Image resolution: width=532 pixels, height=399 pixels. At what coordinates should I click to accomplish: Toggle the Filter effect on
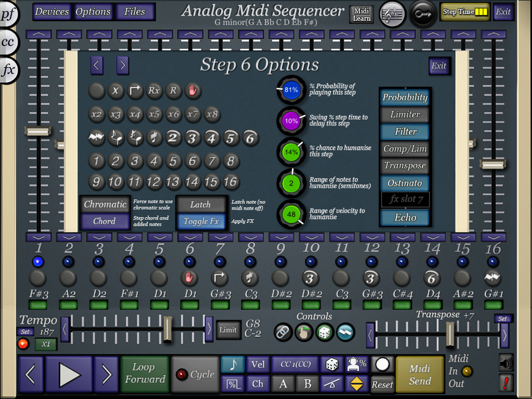point(405,132)
